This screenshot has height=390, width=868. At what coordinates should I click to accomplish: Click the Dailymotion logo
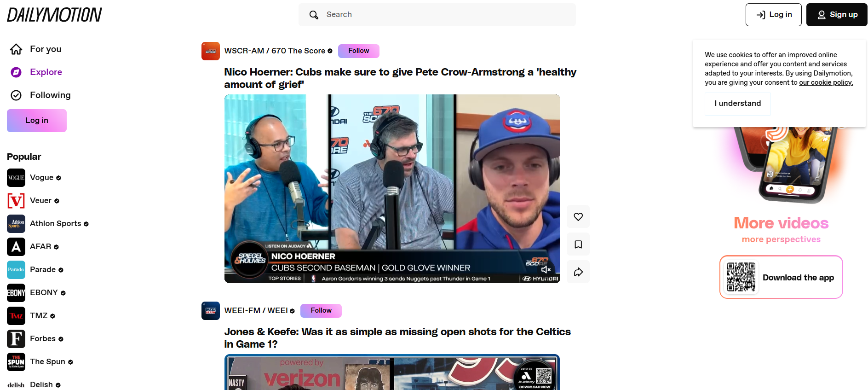[x=54, y=15]
